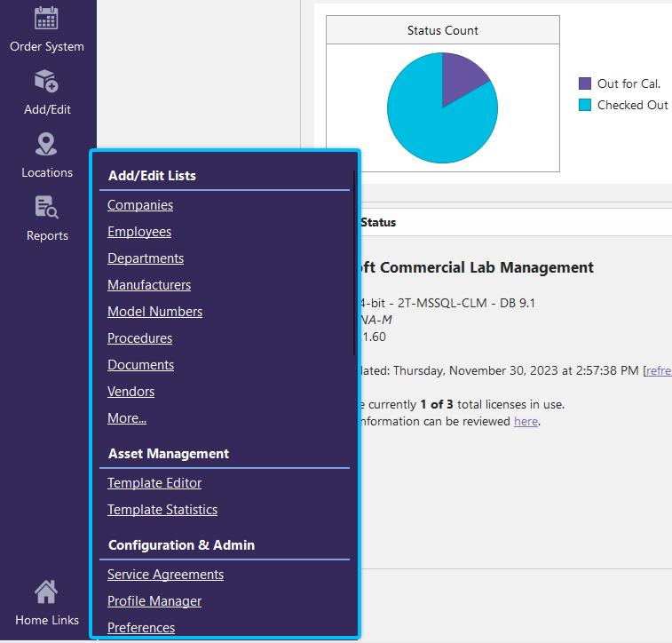
Task: Click the Out for Cal. purple legend swatch
Action: click(585, 83)
